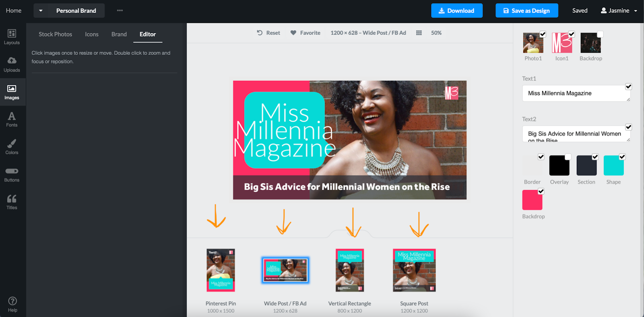Screen dimensions: 644x317
Task: Select the Editor tab
Action: (148, 34)
